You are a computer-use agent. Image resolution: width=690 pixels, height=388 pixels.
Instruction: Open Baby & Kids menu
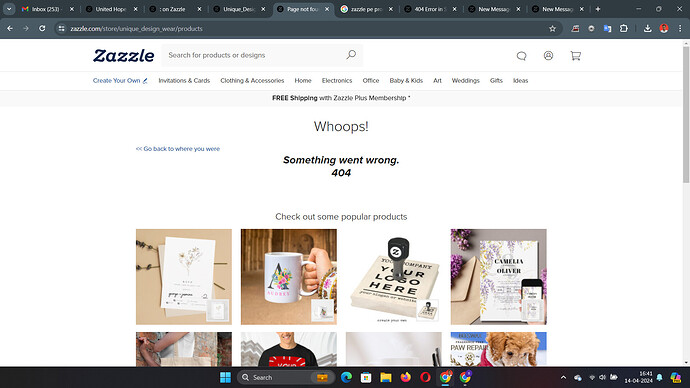point(406,81)
